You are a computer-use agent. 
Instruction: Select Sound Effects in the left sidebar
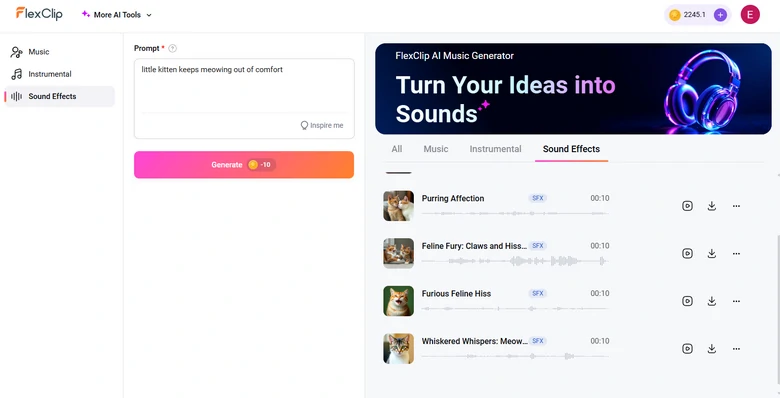tap(59, 97)
